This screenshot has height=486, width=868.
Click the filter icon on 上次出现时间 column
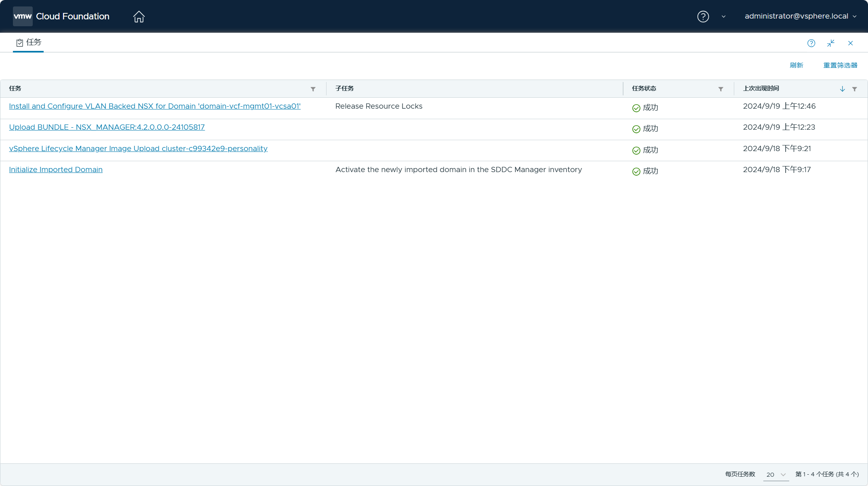[x=854, y=89]
